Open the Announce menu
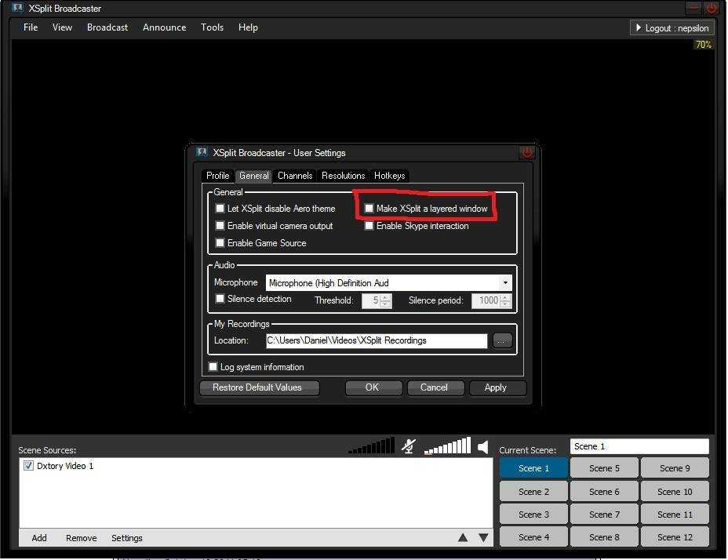Screen dimensions: 728x560 165,27
